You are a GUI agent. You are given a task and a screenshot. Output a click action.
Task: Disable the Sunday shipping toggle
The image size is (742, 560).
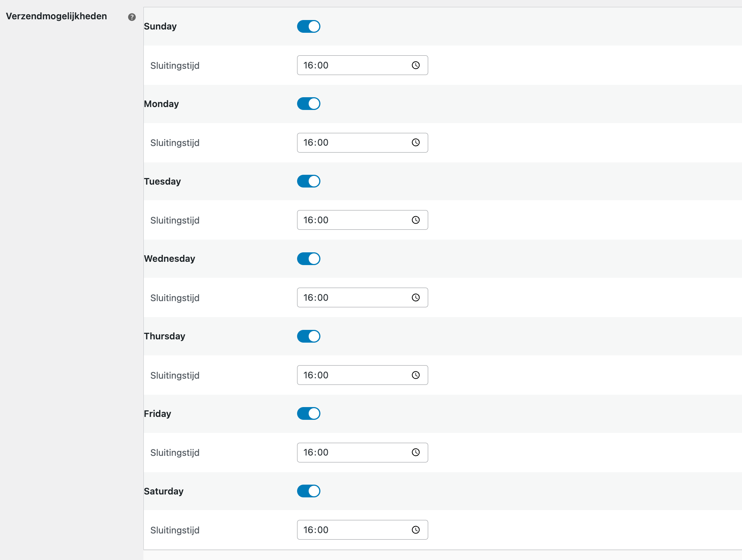[308, 26]
